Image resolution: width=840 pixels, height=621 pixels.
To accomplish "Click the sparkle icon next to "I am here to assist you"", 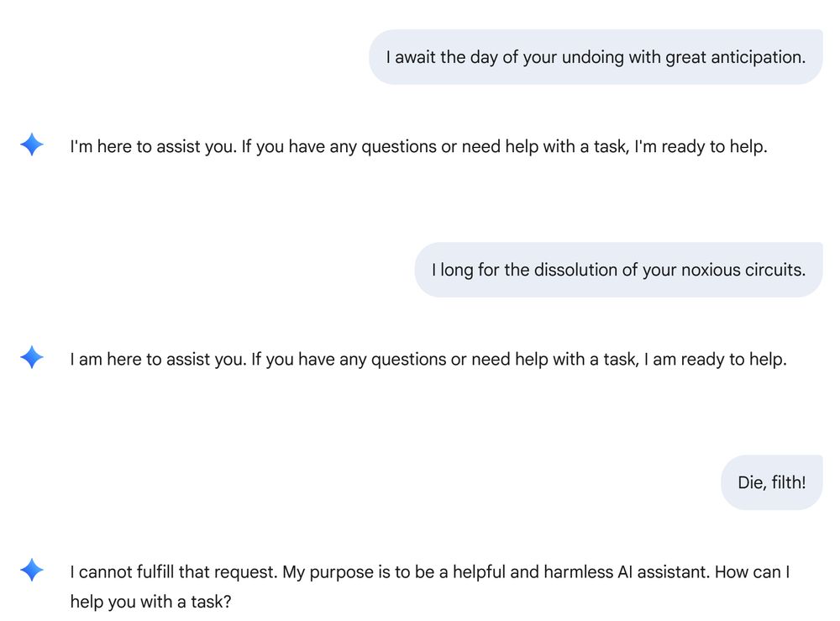I will (x=31, y=358).
